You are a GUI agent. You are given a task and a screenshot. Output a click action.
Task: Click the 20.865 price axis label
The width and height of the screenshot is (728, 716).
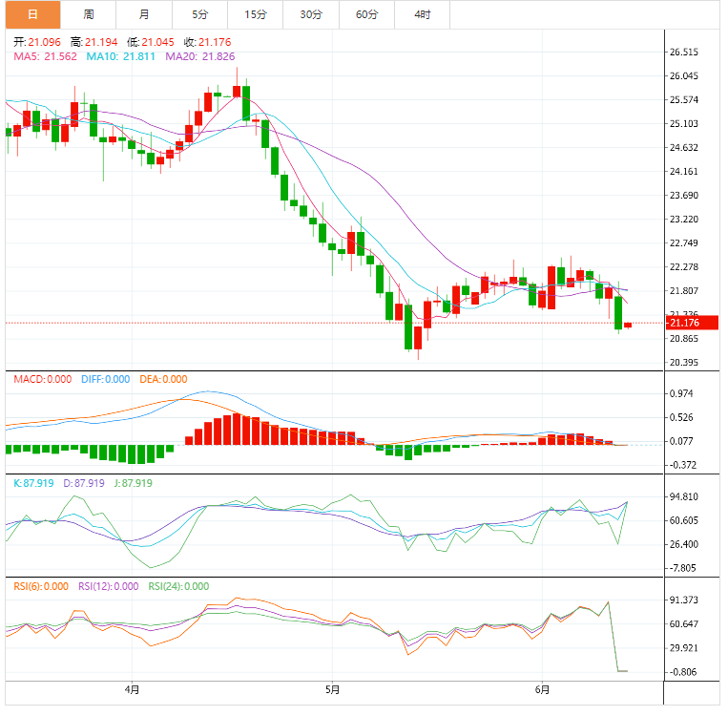684,339
